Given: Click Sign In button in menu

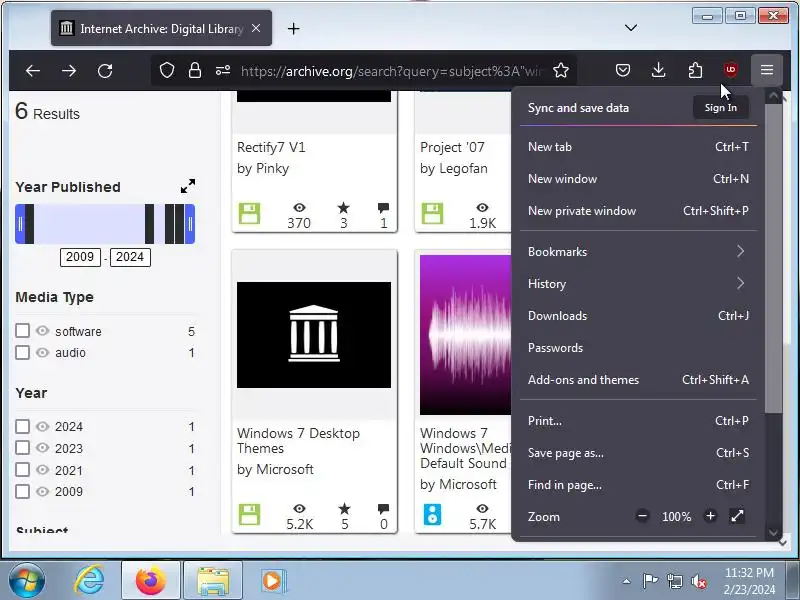Looking at the screenshot, I should pos(720,108).
